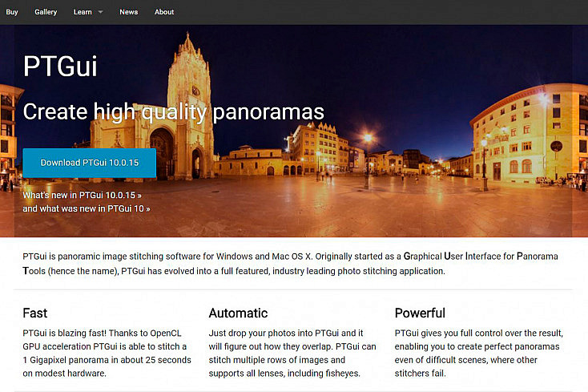Expand the Learn dropdown arrow

tap(100, 12)
